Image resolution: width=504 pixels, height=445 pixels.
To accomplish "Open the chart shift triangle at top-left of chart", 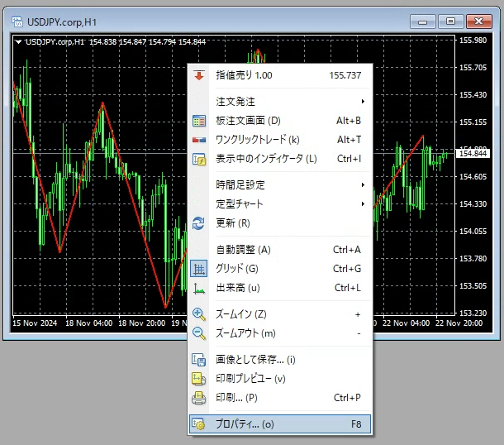I will point(19,41).
